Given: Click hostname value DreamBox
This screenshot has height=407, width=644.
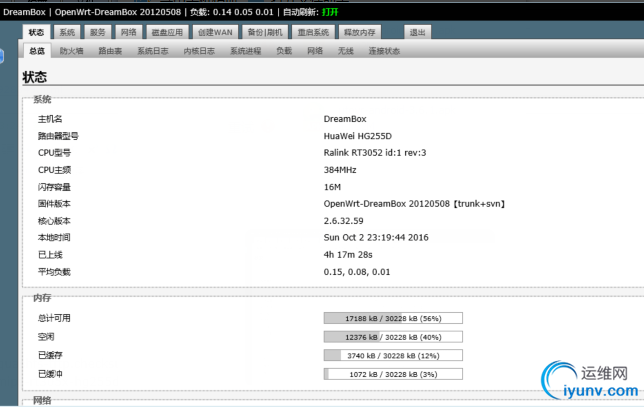Looking at the screenshot, I should (x=345, y=119).
